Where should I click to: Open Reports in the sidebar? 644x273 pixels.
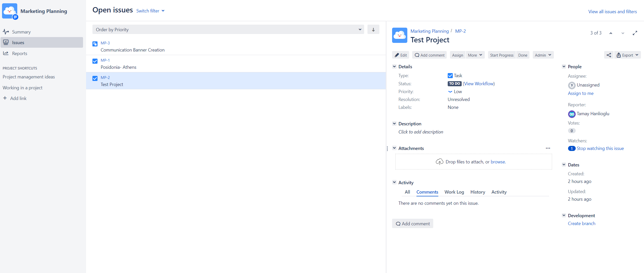click(x=42, y=53)
